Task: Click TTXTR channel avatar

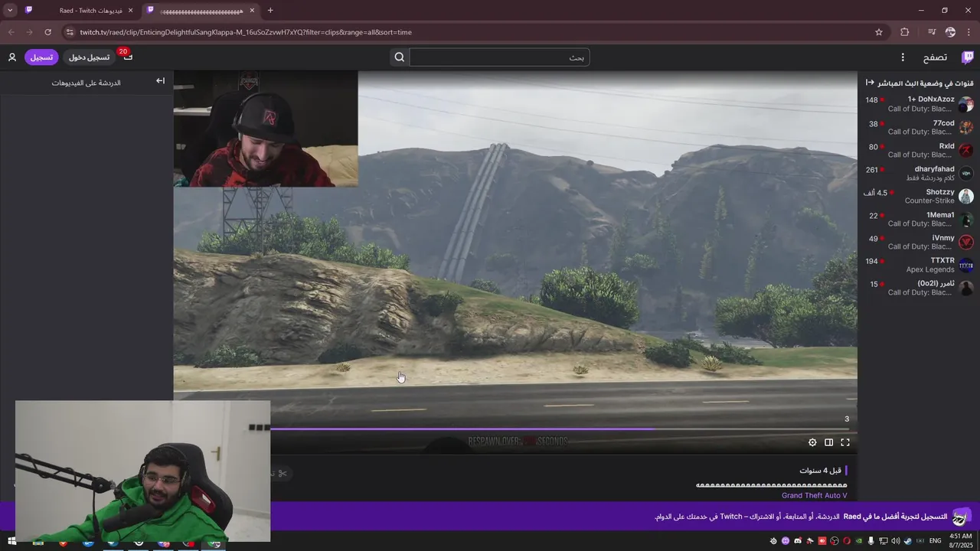Action: 966,265
